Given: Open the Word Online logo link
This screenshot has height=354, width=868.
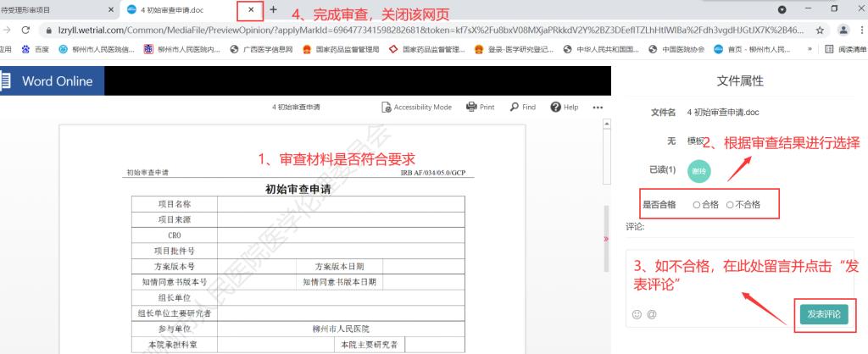Looking at the screenshot, I should click(x=47, y=81).
